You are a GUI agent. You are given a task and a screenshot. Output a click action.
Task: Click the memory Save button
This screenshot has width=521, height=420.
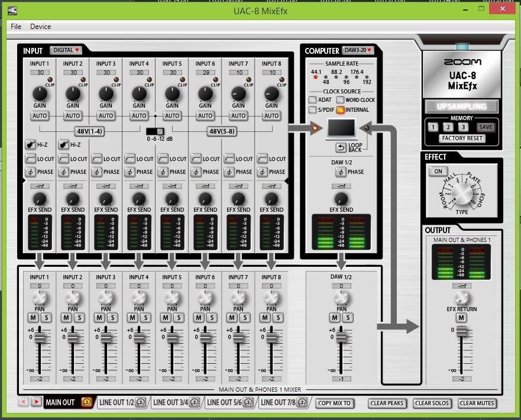coord(486,127)
